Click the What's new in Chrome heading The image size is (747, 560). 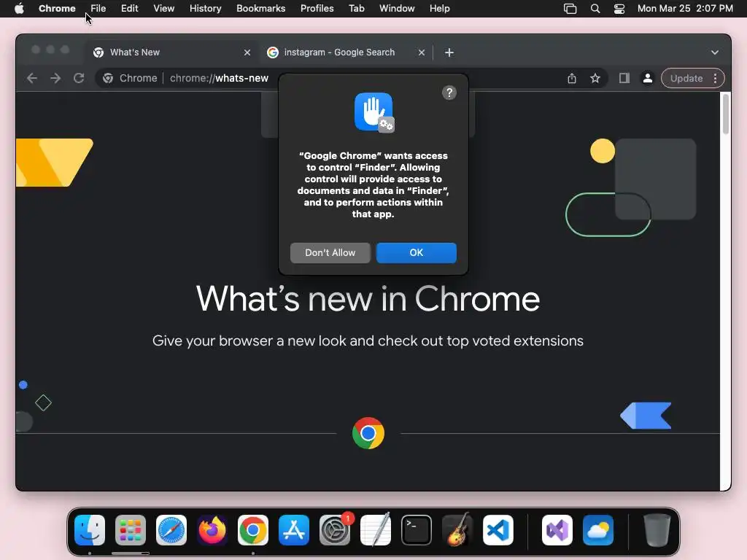pos(368,299)
